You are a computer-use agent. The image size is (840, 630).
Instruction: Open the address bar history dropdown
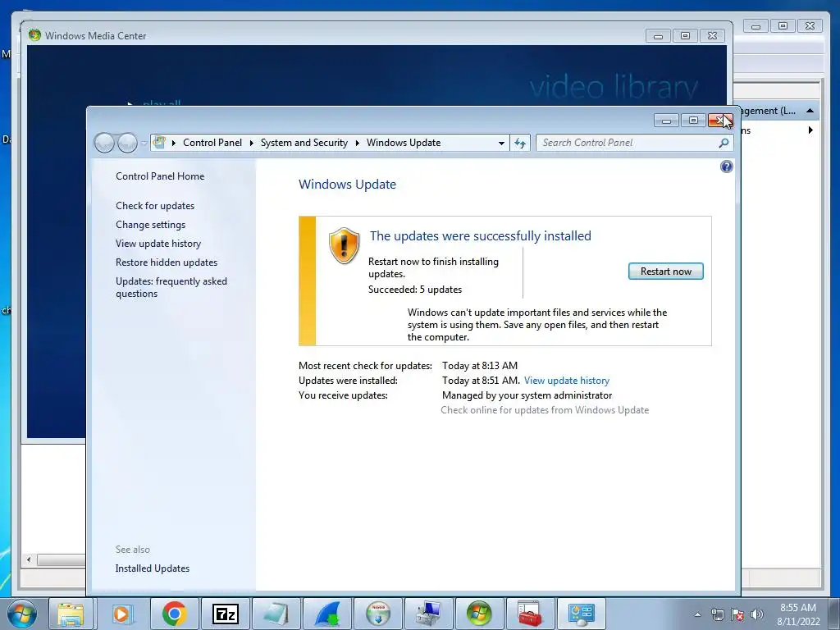501,143
